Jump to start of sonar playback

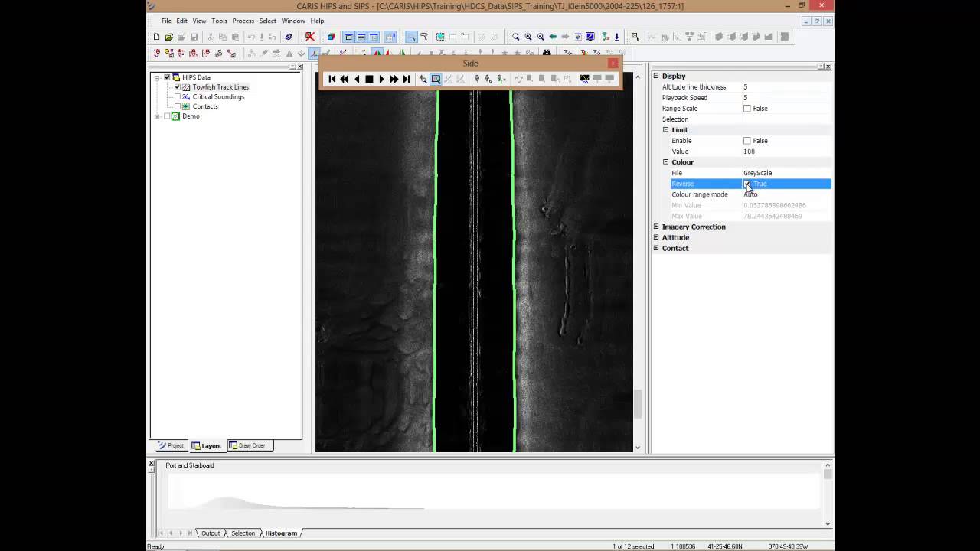click(332, 79)
